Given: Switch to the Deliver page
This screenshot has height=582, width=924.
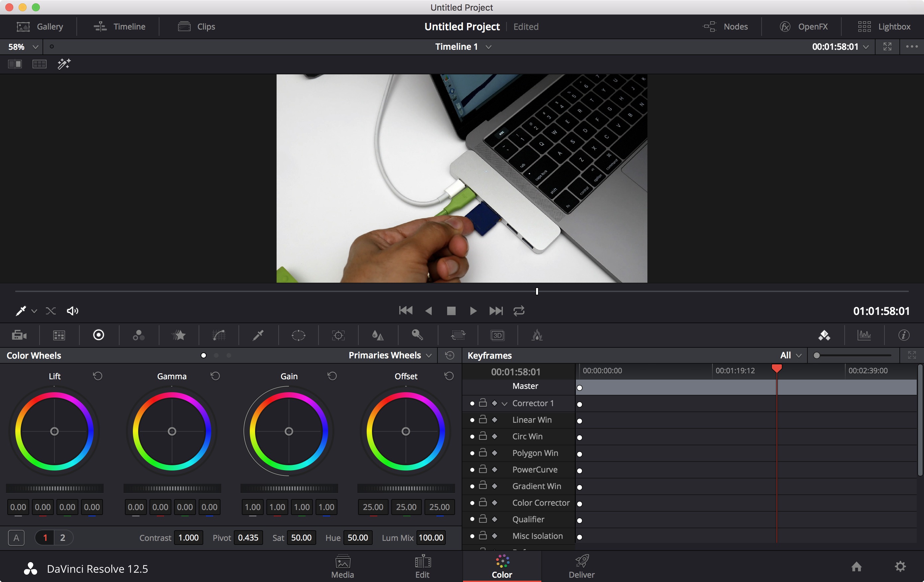Looking at the screenshot, I should 581,567.
